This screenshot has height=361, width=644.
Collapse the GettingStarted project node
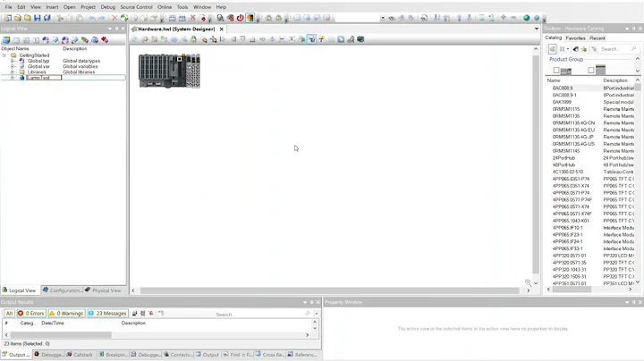click(4, 55)
